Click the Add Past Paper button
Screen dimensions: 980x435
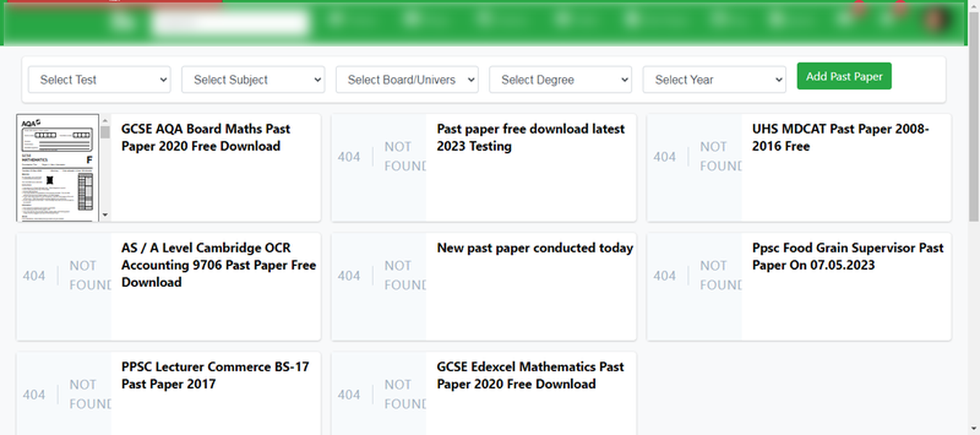(x=844, y=76)
